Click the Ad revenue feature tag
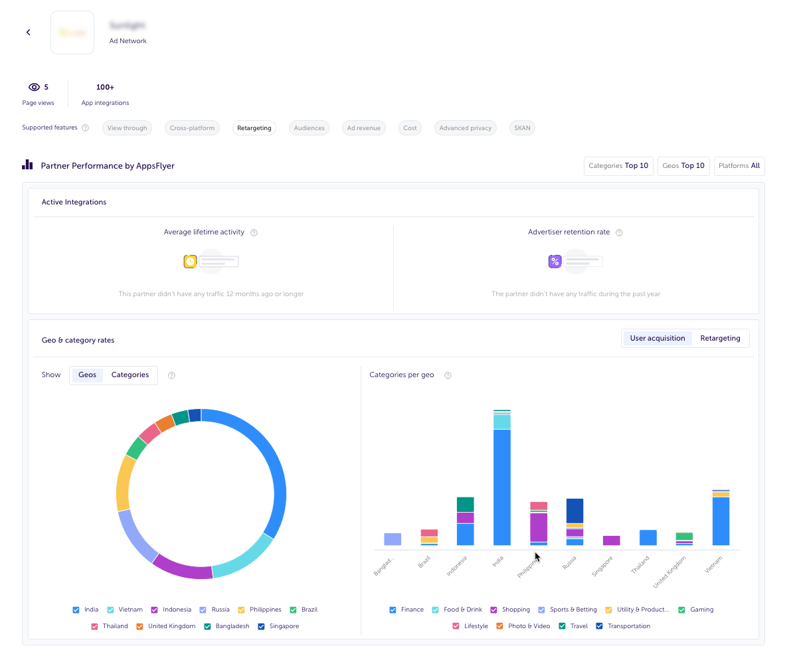Image resolution: width=795 pixels, height=672 pixels. (363, 128)
